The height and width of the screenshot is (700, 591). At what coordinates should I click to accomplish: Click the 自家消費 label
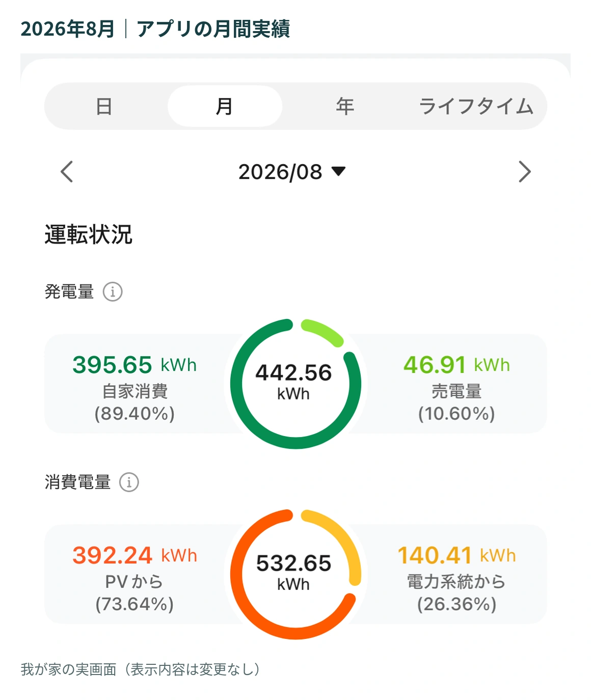[x=135, y=391]
